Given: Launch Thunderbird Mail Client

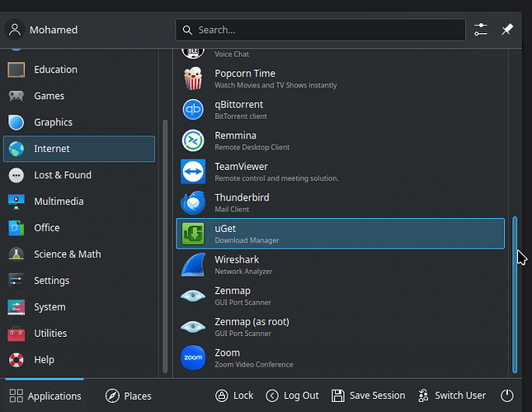Looking at the screenshot, I should (242, 202).
